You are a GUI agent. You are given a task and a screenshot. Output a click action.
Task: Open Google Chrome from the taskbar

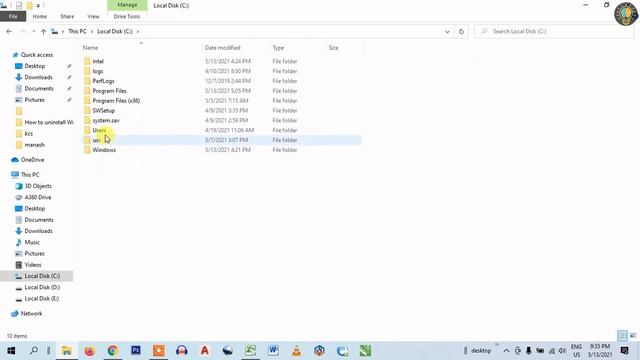click(113, 351)
